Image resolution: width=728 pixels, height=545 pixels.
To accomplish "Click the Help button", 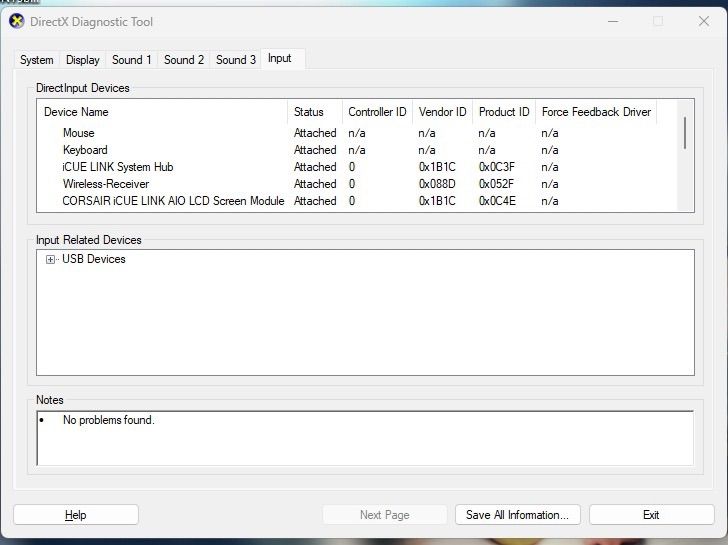I will [76, 515].
